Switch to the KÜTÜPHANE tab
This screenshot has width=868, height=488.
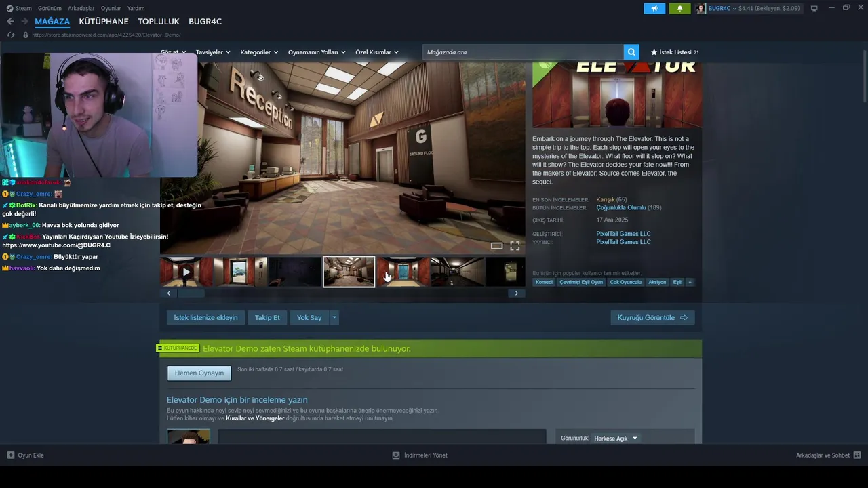pyautogui.click(x=104, y=22)
